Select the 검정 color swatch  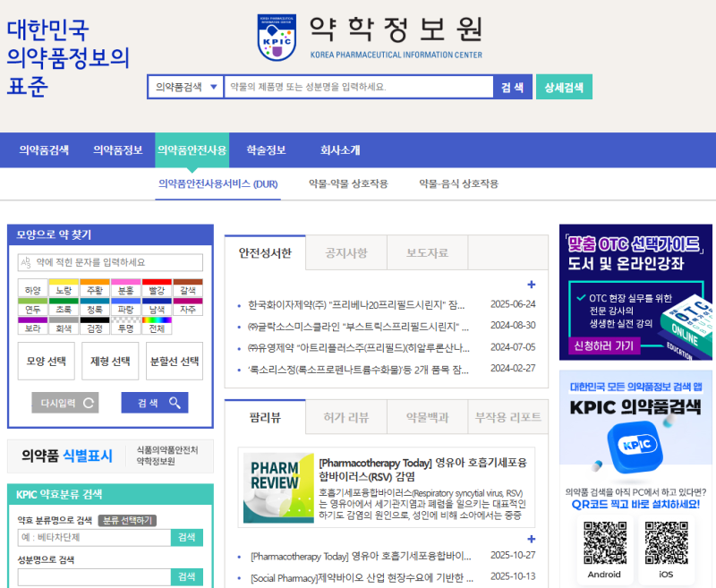[95, 326]
